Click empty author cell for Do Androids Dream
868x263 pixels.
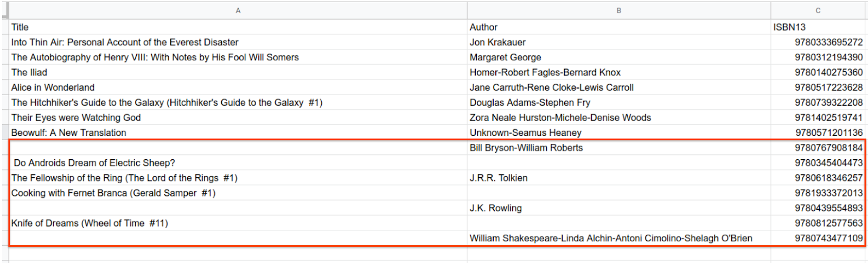(618, 163)
